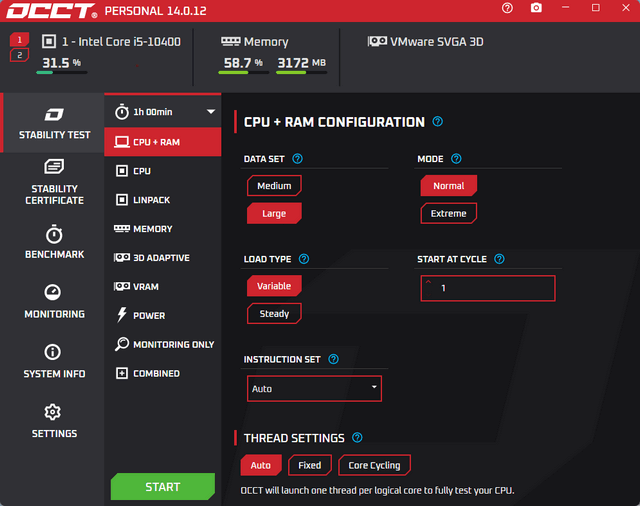Open the Monitoring section
Viewport: 640px width, 506px height.
click(x=54, y=301)
